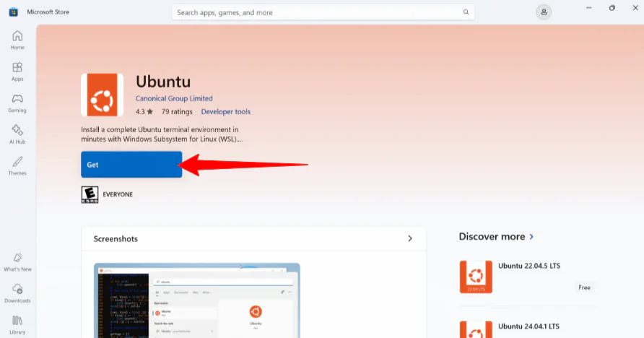
Task: Click into the search apps field
Action: click(323, 12)
